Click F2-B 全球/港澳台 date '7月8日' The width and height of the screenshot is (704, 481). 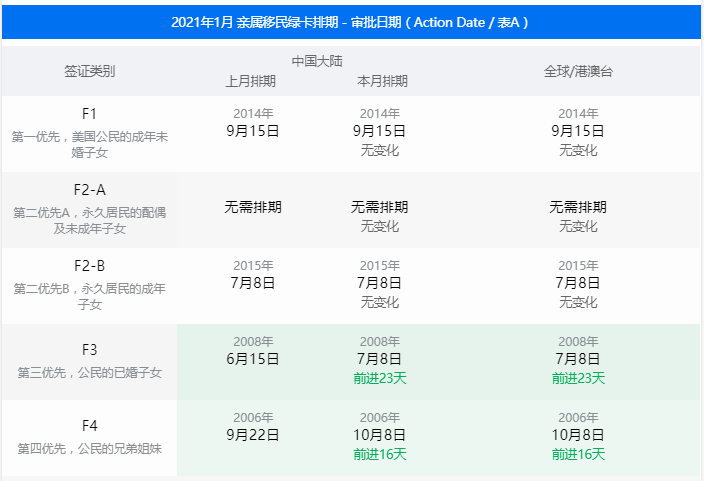pos(578,283)
